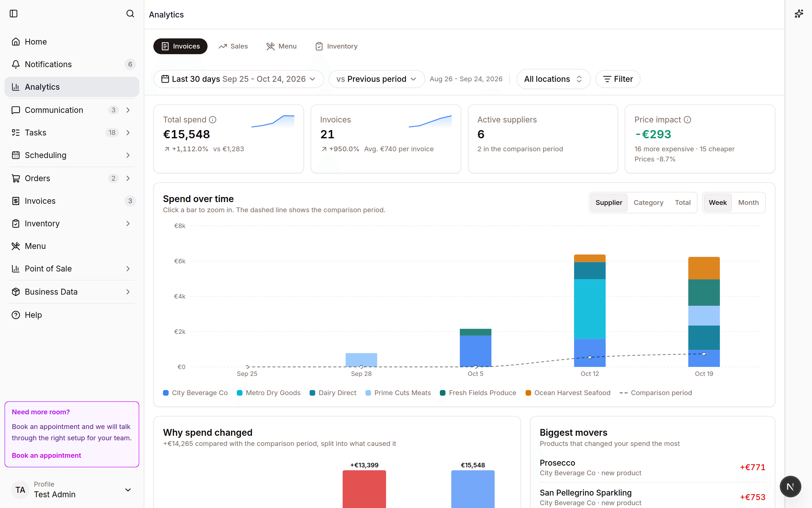Open the Inventory analytics tab
This screenshot has width=812, height=508.
coord(337,46)
